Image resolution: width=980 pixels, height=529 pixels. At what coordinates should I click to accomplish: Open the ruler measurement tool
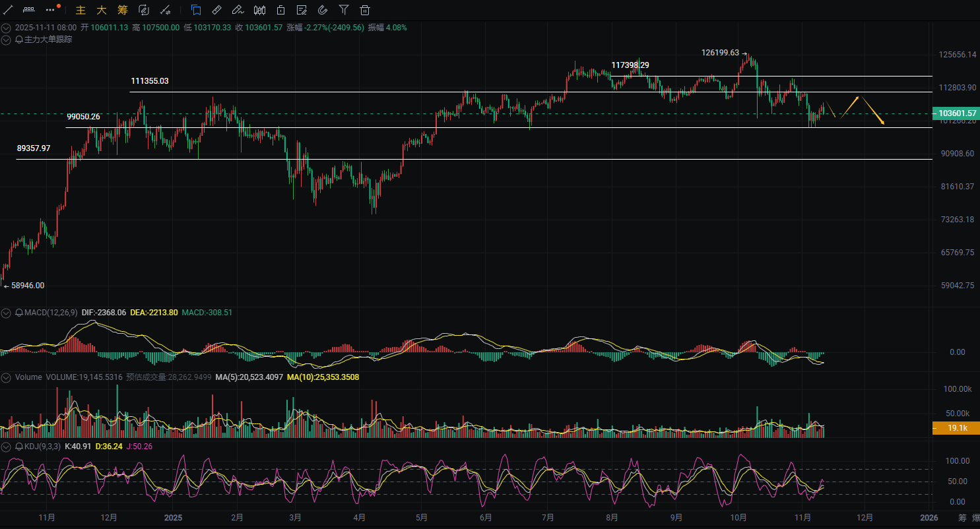(216, 10)
